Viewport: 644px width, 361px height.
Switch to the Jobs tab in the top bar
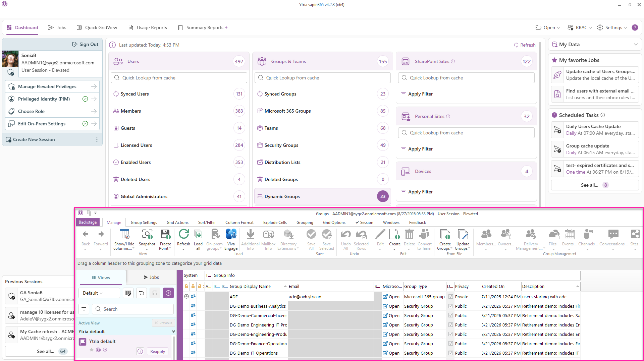pos(57,27)
